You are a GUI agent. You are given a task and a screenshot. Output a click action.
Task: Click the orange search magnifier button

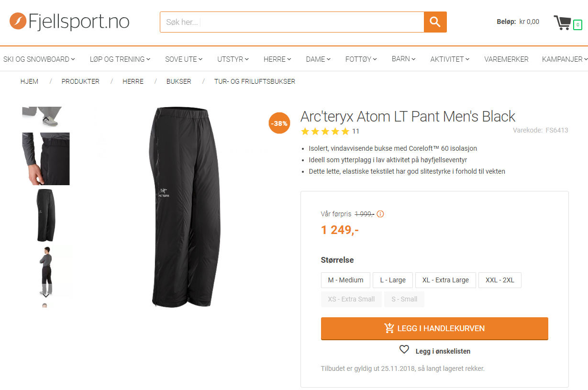pos(435,22)
